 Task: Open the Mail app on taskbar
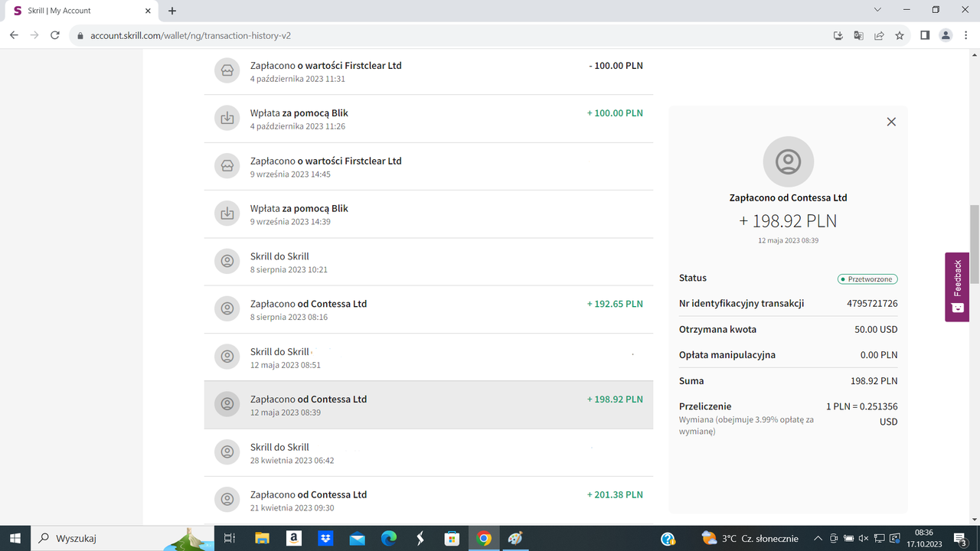(x=357, y=538)
